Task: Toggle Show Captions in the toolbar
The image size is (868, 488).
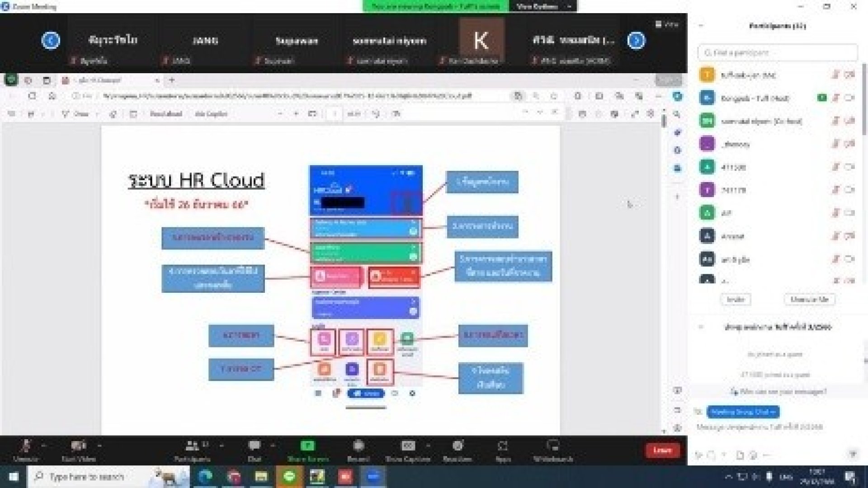Action: pos(408,446)
